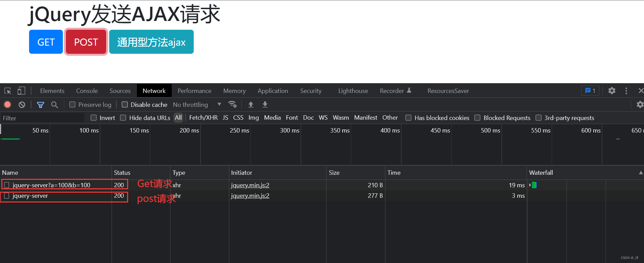Open network conditions wifi icon
Image resolution: width=644 pixels, height=263 pixels.
[x=232, y=104]
